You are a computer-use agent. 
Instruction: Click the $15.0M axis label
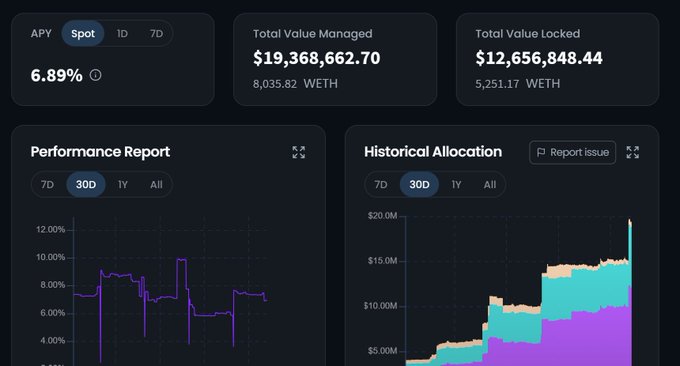tap(382, 261)
